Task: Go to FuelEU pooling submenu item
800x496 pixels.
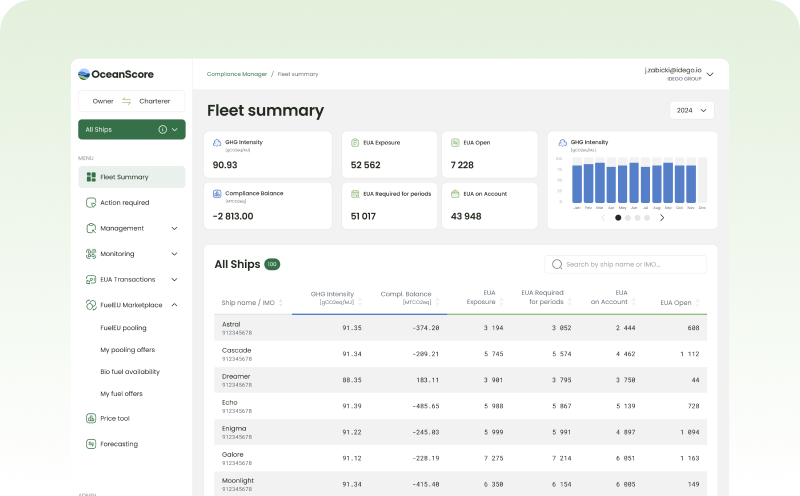Action: pyautogui.click(x=123, y=328)
